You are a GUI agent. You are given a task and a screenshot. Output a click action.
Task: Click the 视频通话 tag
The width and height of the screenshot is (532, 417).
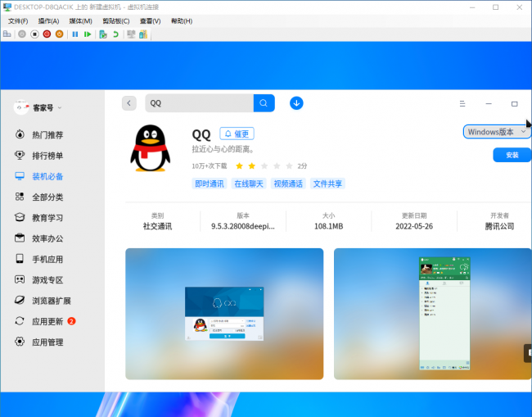pyautogui.click(x=288, y=184)
